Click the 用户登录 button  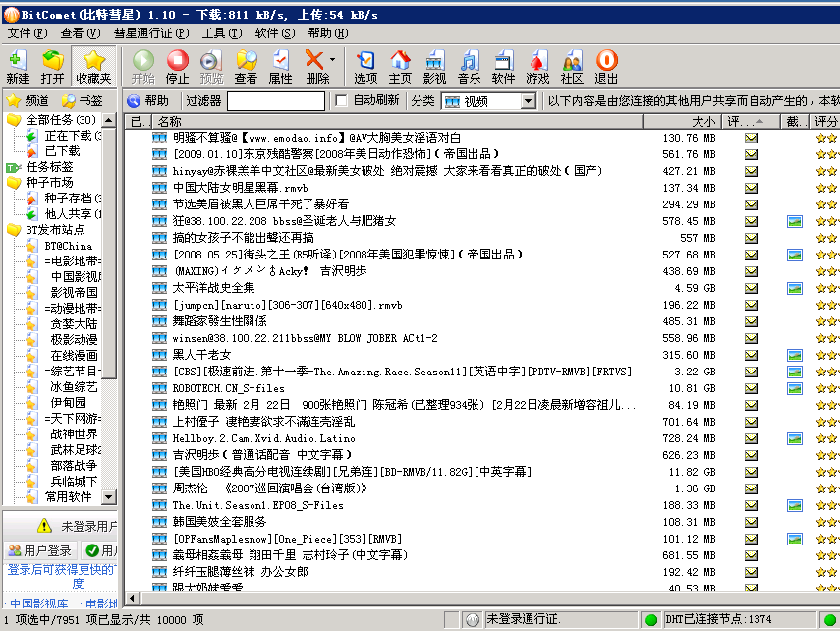(40, 550)
